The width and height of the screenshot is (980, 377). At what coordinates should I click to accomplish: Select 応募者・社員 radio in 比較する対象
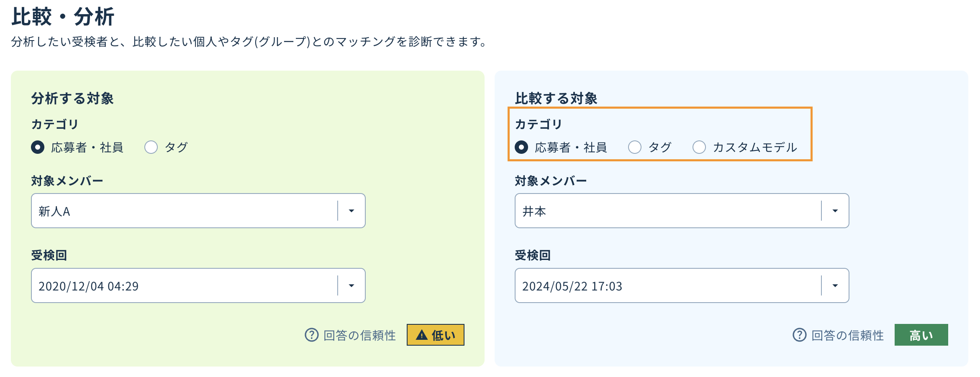tap(521, 147)
